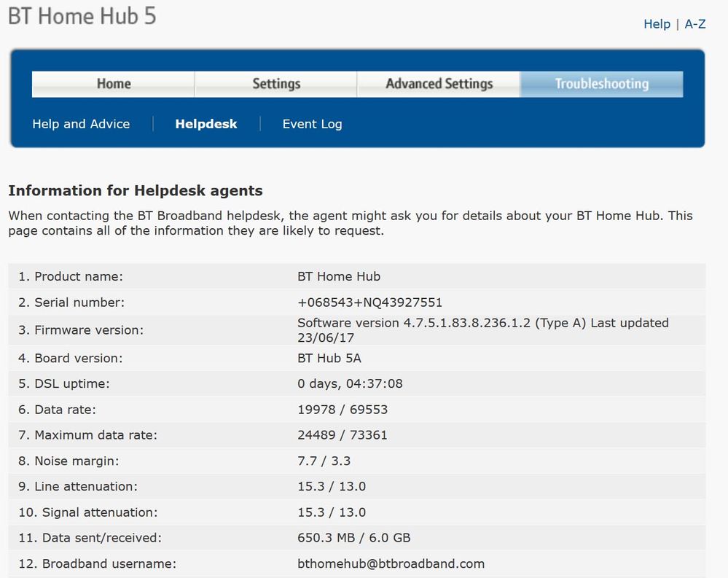Select noise margin value '7.7 / 3.3'
This screenshot has height=578, width=728.
[x=324, y=461]
